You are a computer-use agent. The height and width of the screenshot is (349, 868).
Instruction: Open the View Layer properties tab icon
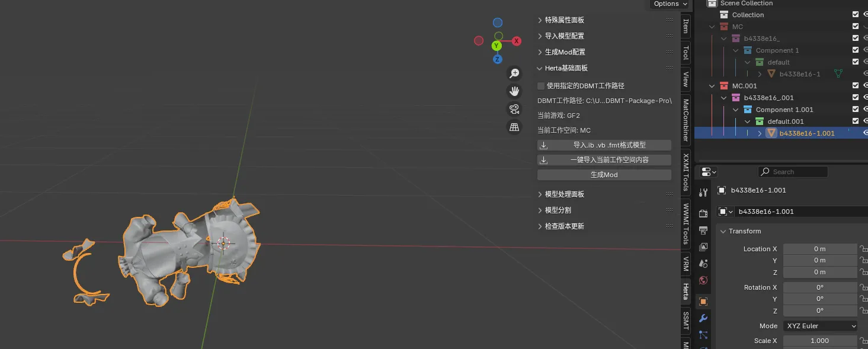703,246
